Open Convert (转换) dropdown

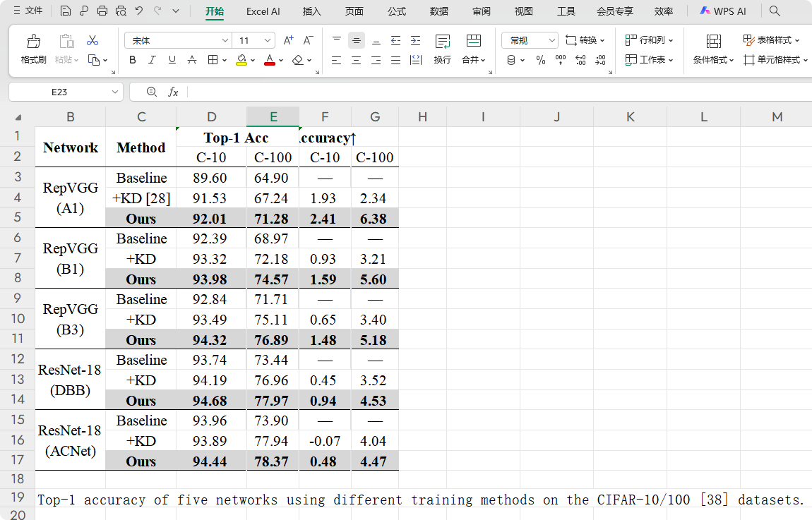[x=585, y=40]
